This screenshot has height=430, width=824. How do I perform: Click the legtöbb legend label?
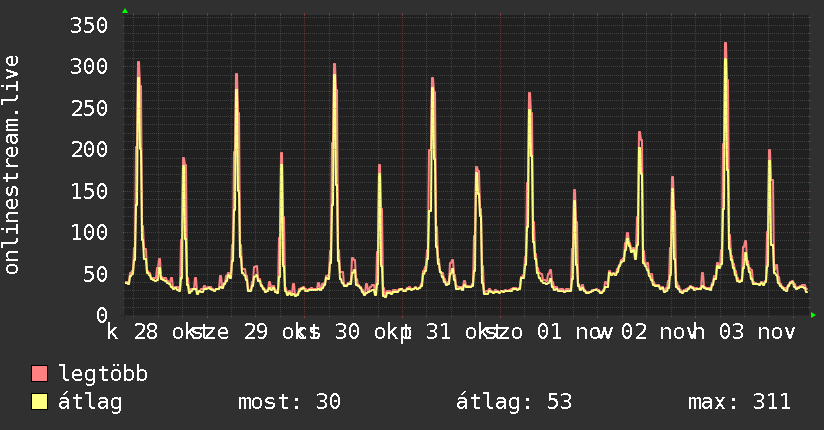pyautogui.click(x=103, y=373)
